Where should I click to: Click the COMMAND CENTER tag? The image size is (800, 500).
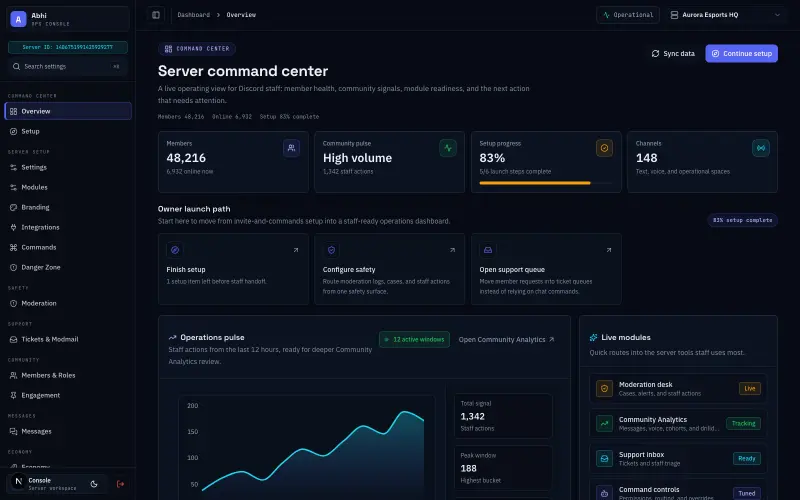pyautogui.click(x=197, y=48)
